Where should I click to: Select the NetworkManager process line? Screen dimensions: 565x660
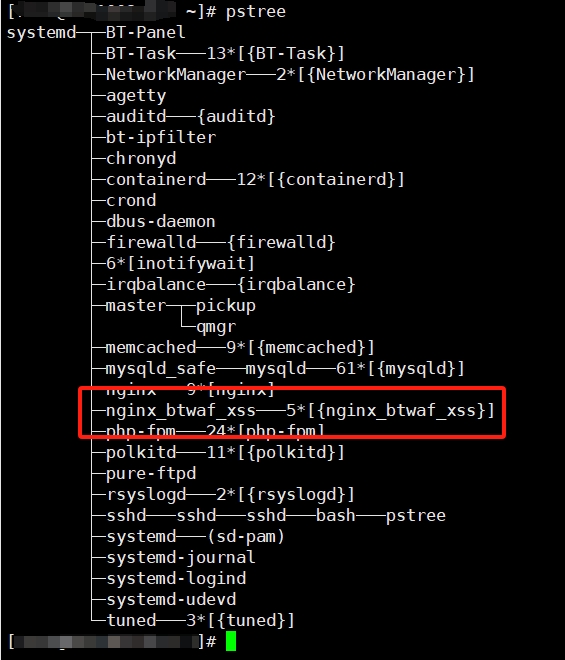point(290,75)
